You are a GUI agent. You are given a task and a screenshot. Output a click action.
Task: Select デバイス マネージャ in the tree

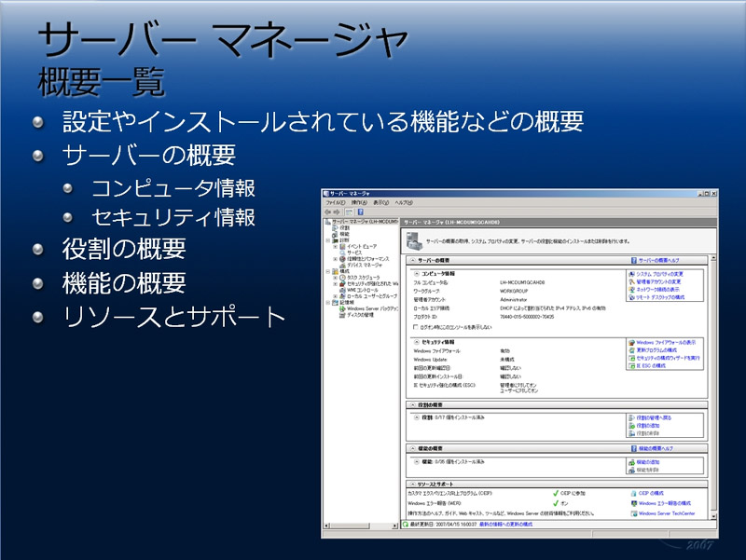pyautogui.click(x=366, y=265)
